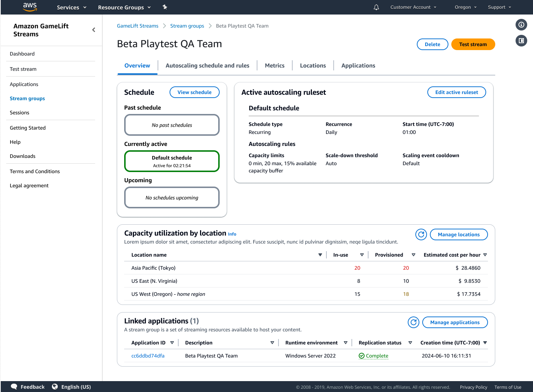Screen dimensions: 533x392
Task: Click the Delete button
Action: click(432, 44)
